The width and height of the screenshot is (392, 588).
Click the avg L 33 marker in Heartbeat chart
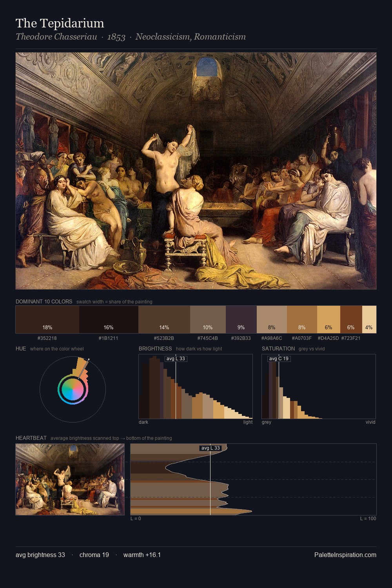pos(211,448)
